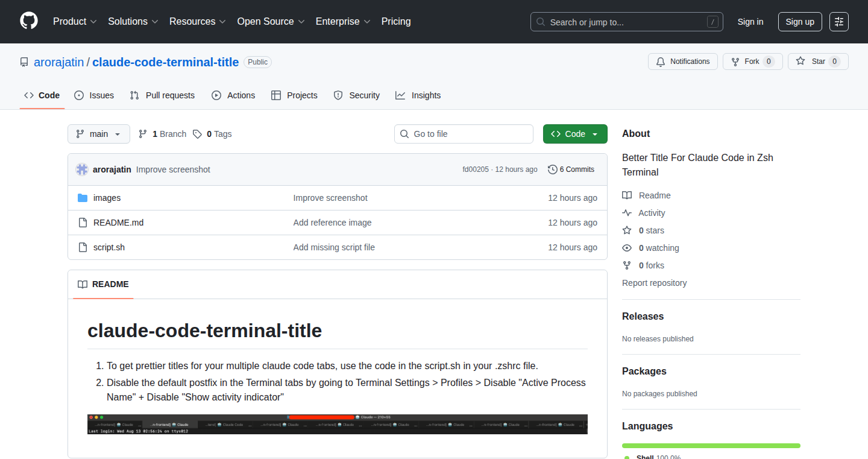Screen dimensions: 868x459
Task: Click the commits history clock icon
Action: [x=552, y=169]
